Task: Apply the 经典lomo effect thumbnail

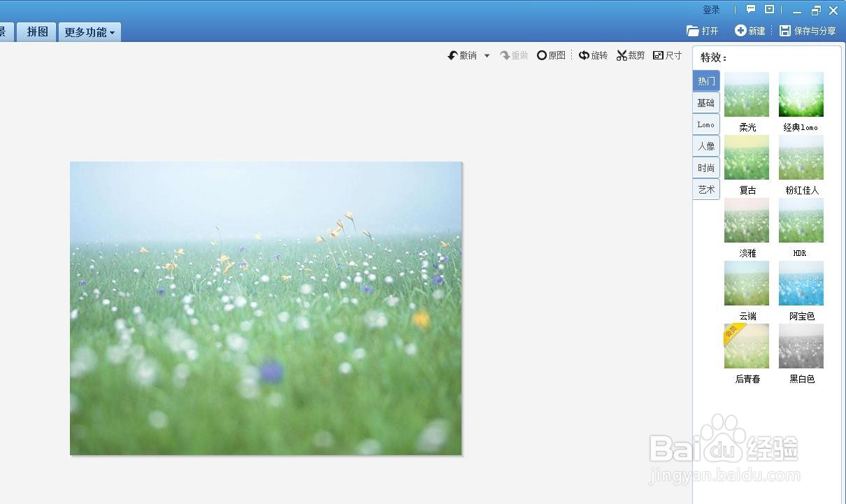Action: (801, 94)
